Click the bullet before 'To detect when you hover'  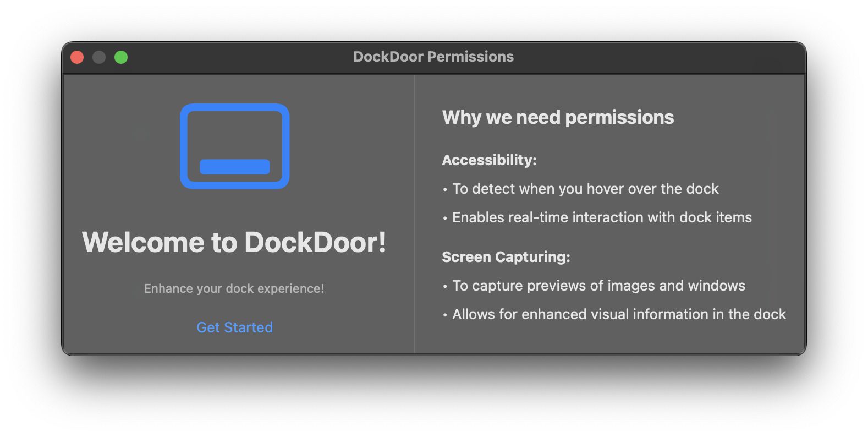pos(445,190)
